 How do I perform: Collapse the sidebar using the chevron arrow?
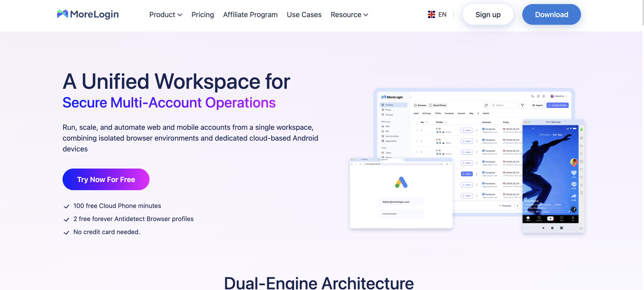pos(410,97)
